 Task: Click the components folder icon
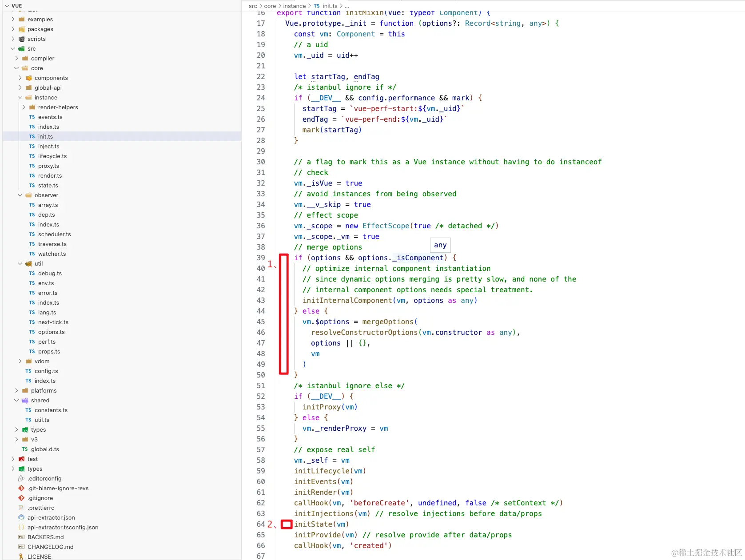tap(28, 78)
